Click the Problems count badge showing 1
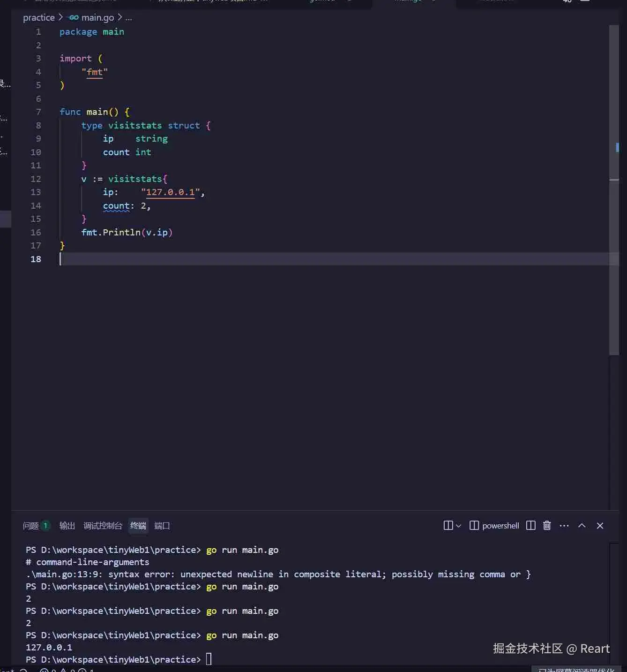 click(45, 526)
